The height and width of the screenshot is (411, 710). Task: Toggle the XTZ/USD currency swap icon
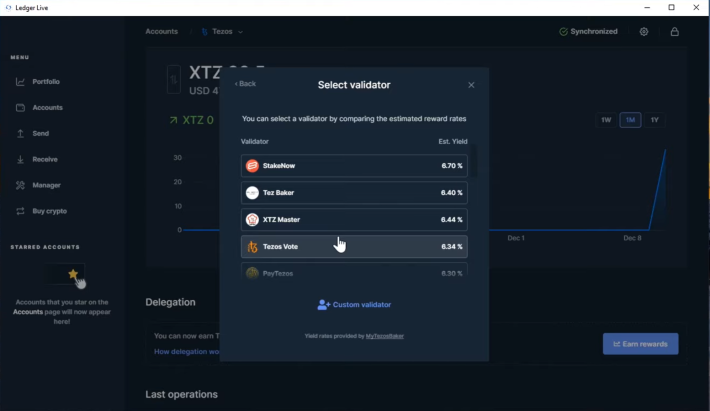click(174, 80)
